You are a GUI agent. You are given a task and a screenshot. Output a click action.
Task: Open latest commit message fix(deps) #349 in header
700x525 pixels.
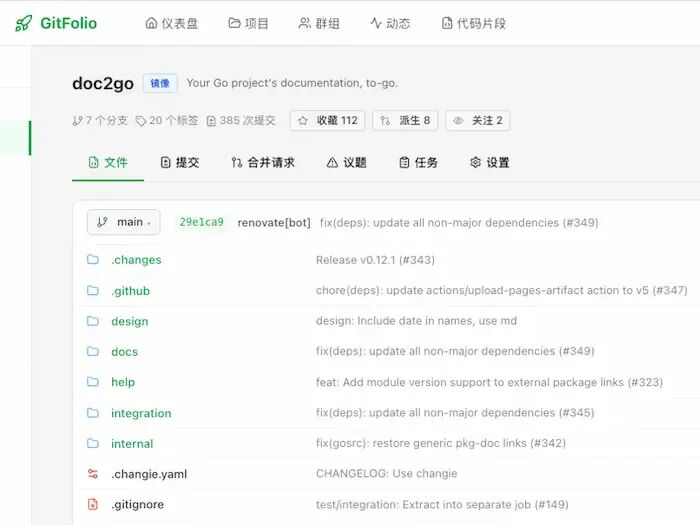pos(459,222)
